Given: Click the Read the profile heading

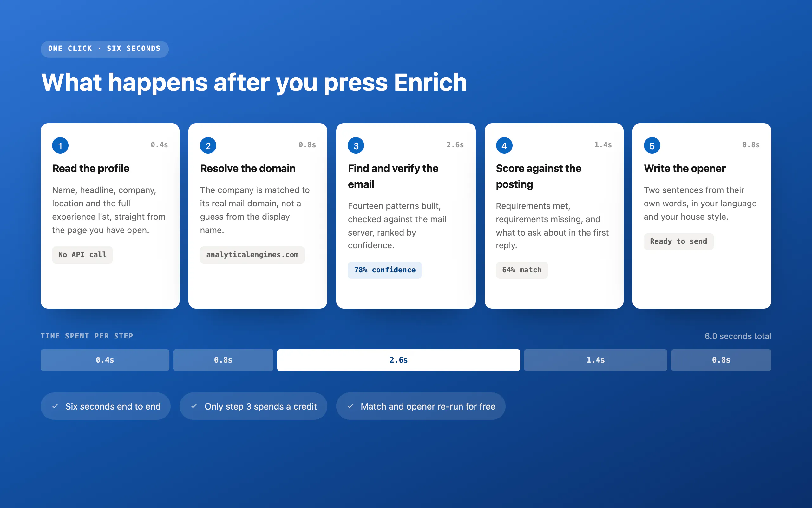Looking at the screenshot, I should coord(91,168).
